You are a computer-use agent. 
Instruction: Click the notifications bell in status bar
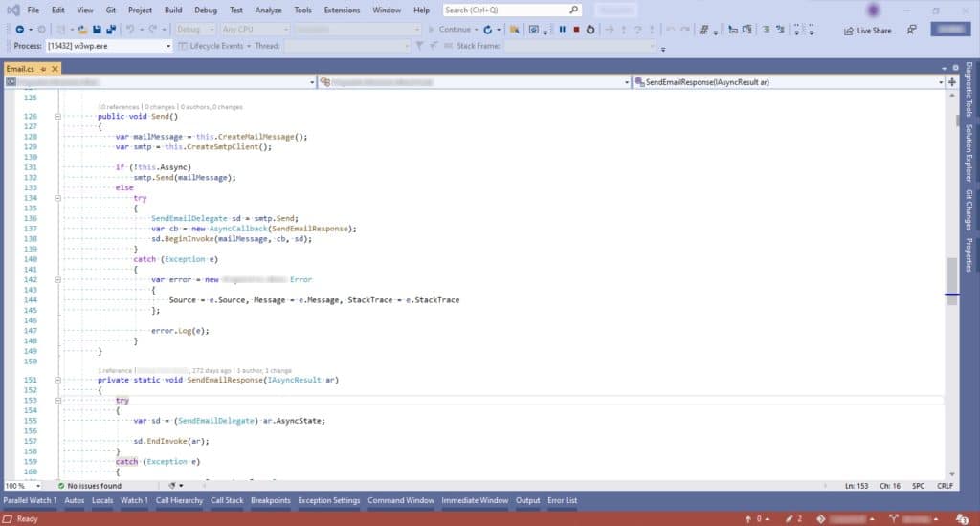pos(960,518)
